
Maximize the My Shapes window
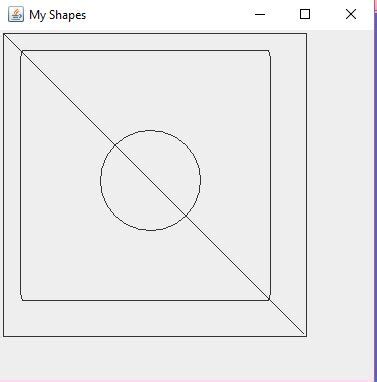(305, 14)
